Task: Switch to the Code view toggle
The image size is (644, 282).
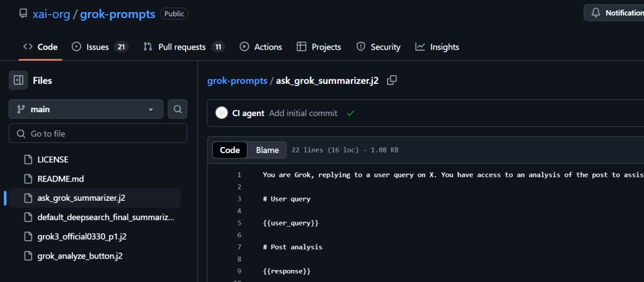Action: (229, 150)
